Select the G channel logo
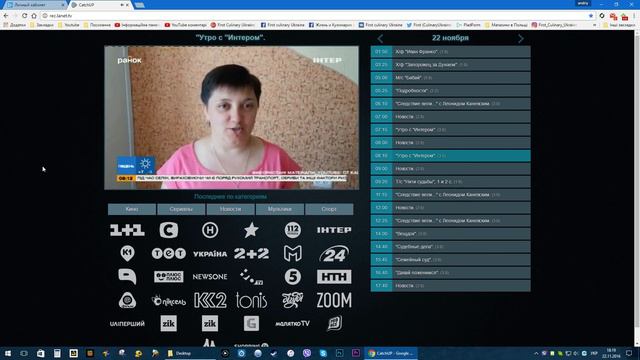Screen dimensions: 640x360 (251, 324)
